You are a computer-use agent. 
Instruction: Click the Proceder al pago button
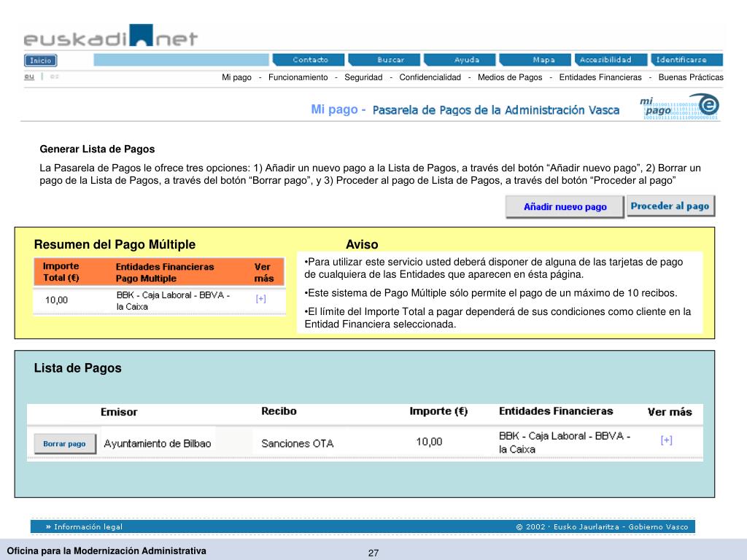pos(670,206)
